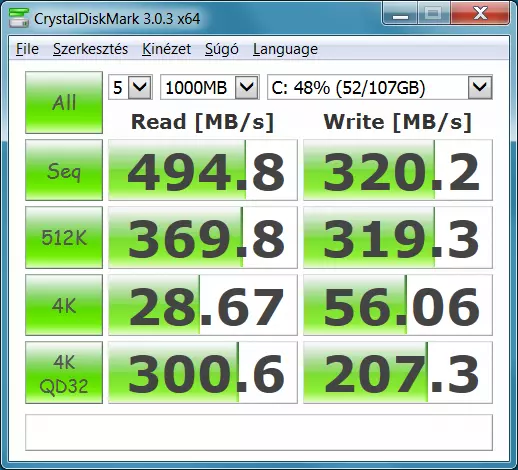Start the 4K QD32 benchmark test
Viewport: 518px width, 470px height.
pos(64,373)
